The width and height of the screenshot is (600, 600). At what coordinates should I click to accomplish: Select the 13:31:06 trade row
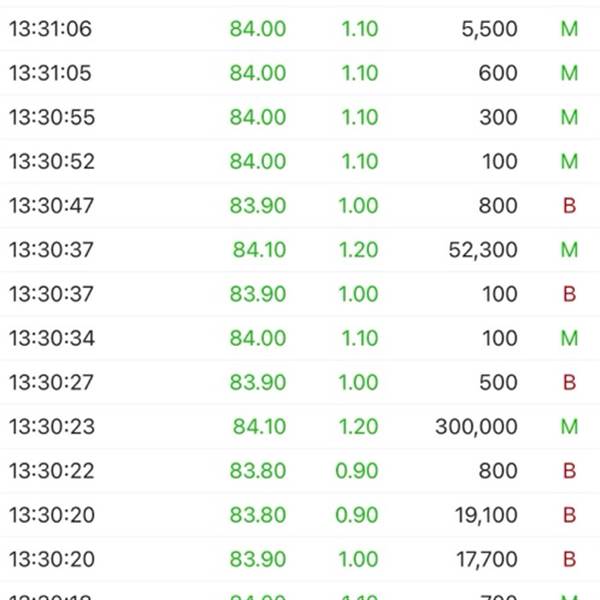click(x=300, y=29)
